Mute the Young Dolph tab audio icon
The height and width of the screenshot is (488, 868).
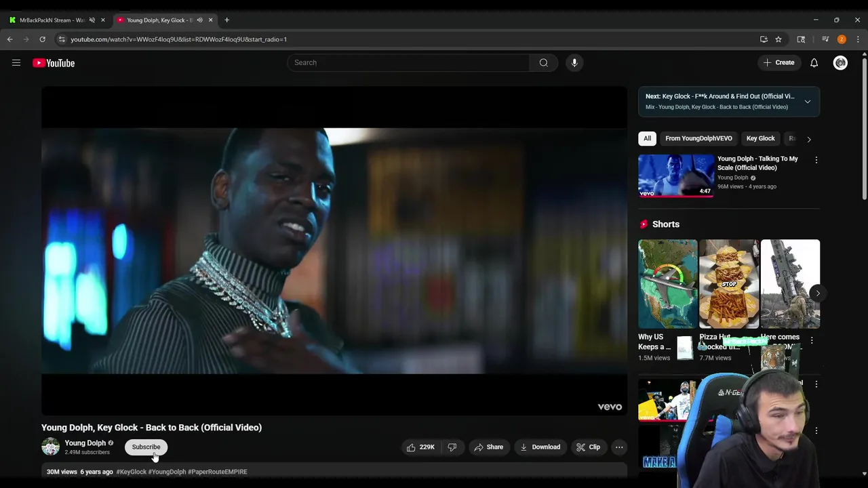coord(199,20)
